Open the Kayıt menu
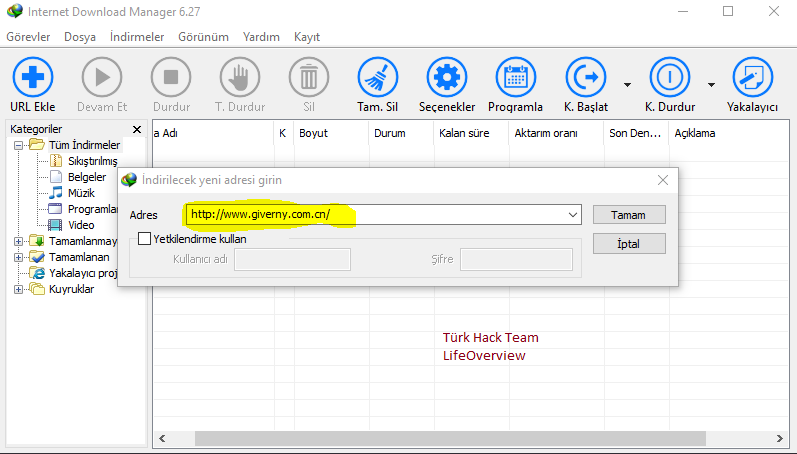Screen dimensions: 797x454 tap(307, 37)
